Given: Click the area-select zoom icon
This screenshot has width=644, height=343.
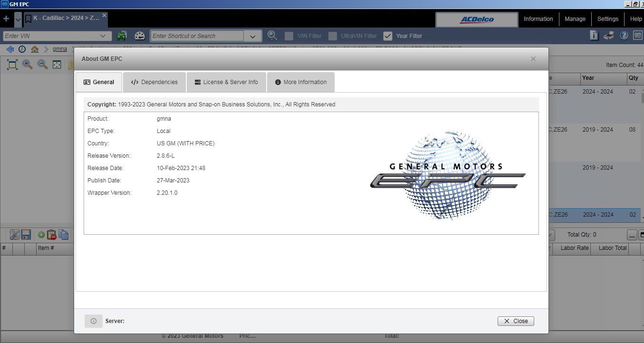Looking at the screenshot, I should [57, 65].
